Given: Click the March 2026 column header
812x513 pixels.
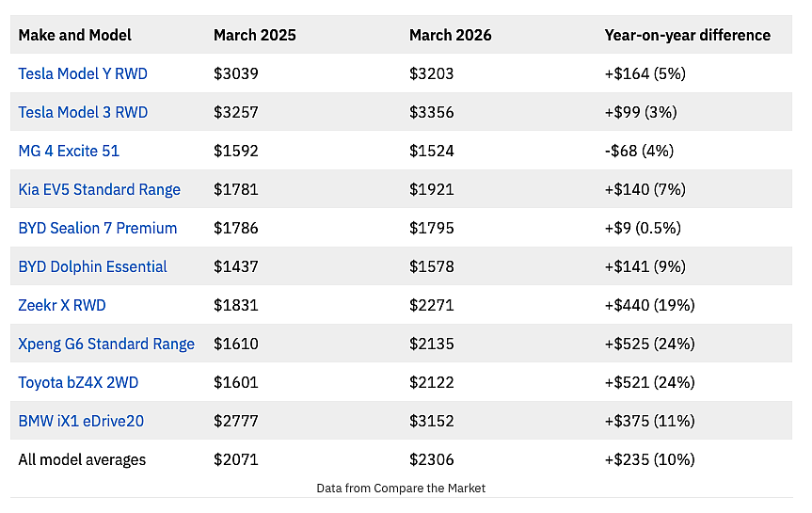Looking at the screenshot, I should 450,35.
